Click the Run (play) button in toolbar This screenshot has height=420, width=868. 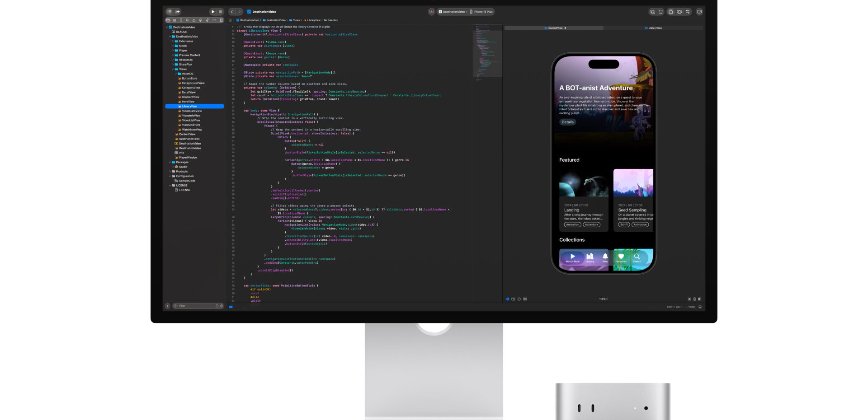[x=213, y=12]
